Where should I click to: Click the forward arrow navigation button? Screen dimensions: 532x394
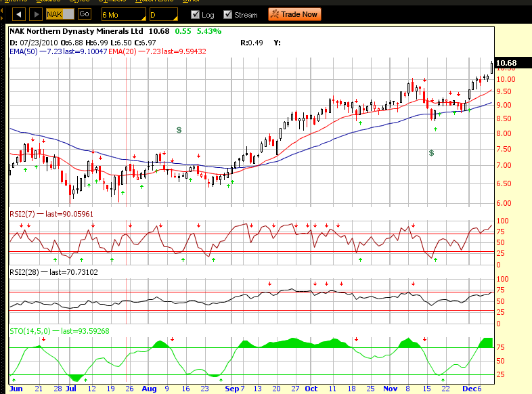click(x=36, y=15)
